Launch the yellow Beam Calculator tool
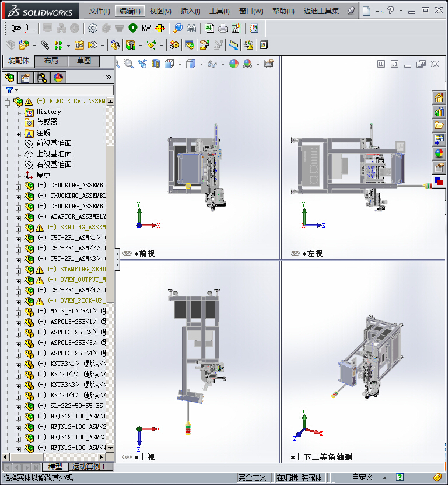448x485 pixels. click(160, 29)
